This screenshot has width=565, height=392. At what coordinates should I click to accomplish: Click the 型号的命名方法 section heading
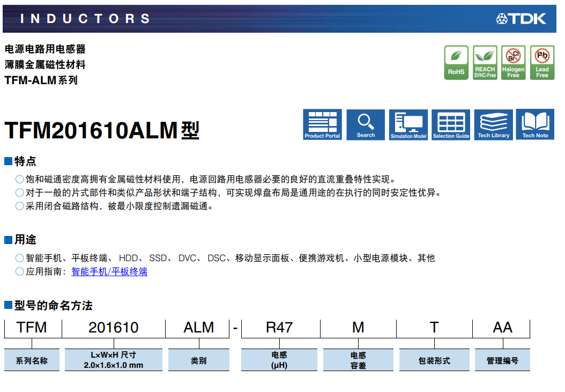pyautogui.click(x=53, y=306)
